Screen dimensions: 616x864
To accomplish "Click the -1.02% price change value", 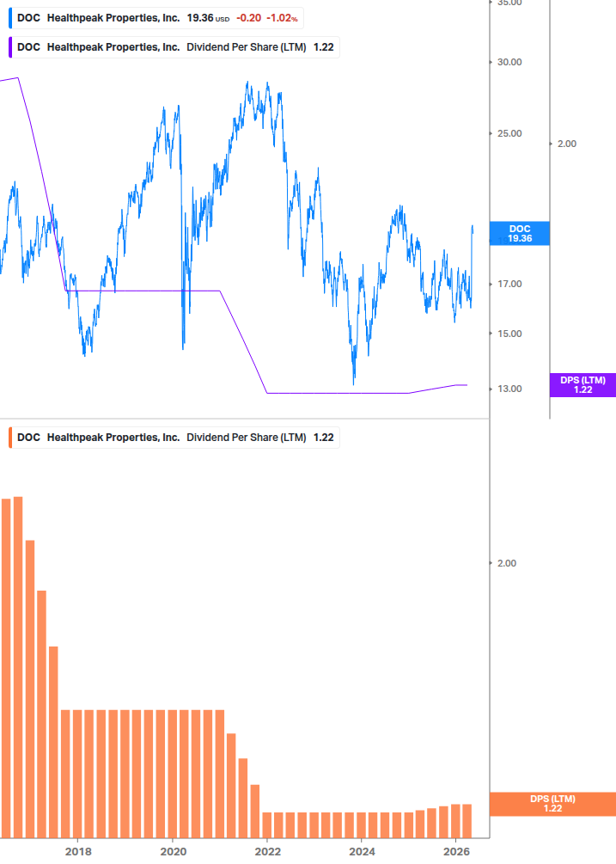I will click(x=282, y=18).
